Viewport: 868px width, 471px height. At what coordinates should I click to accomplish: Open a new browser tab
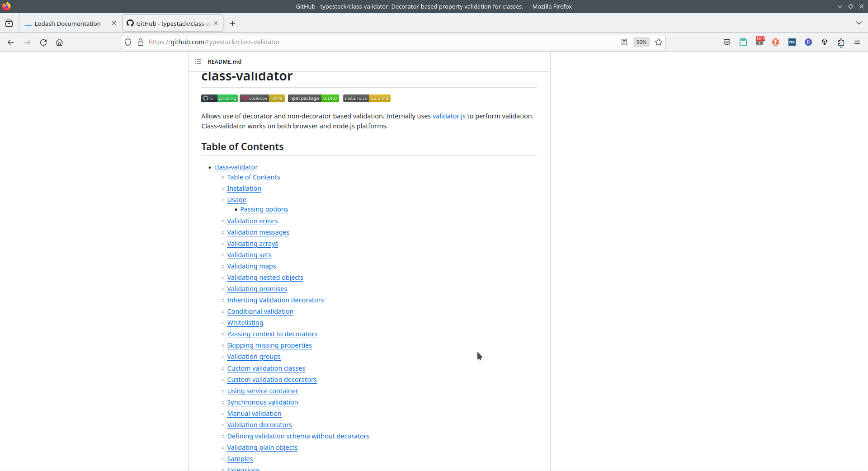pyautogui.click(x=232, y=24)
